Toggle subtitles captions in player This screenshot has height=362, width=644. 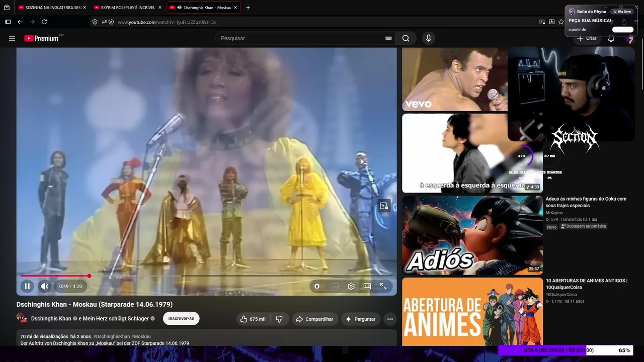coord(335,286)
